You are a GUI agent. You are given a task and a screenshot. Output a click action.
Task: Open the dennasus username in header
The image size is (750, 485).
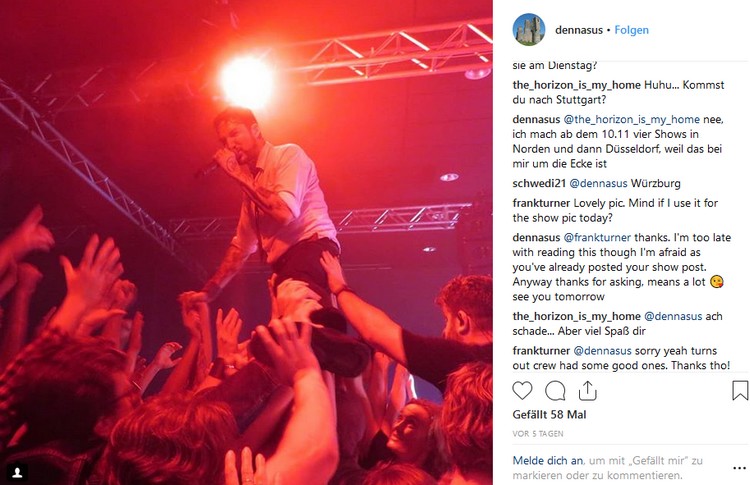pyautogui.click(x=579, y=30)
